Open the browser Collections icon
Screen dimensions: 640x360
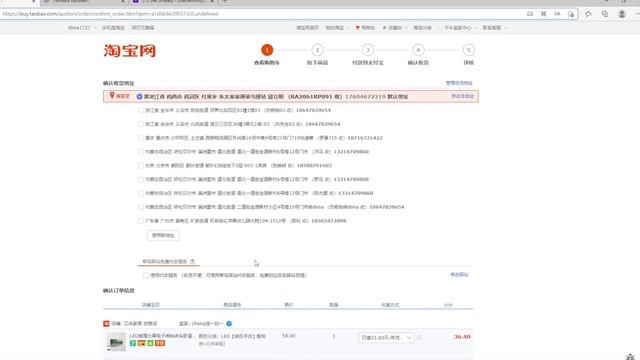(605, 14)
